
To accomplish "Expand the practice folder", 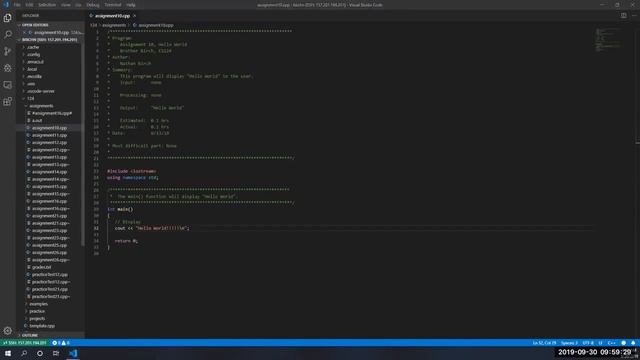I will click(37, 311).
